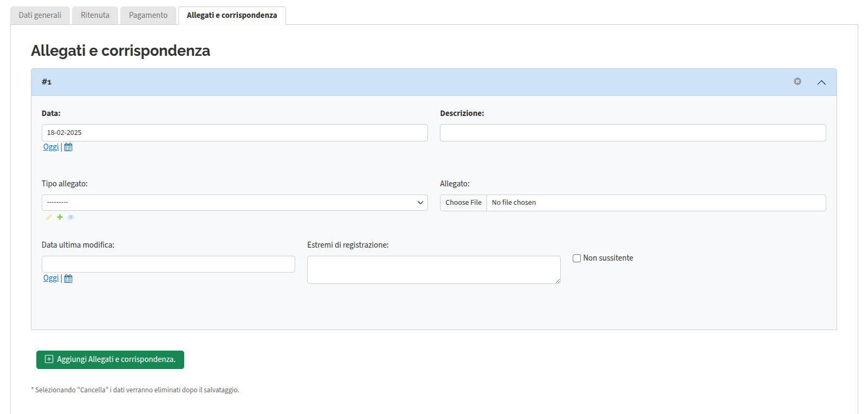View selected Tipo allegato with eye icon
Image resolution: width=868 pixels, height=414 pixels.
pos(70,217)
